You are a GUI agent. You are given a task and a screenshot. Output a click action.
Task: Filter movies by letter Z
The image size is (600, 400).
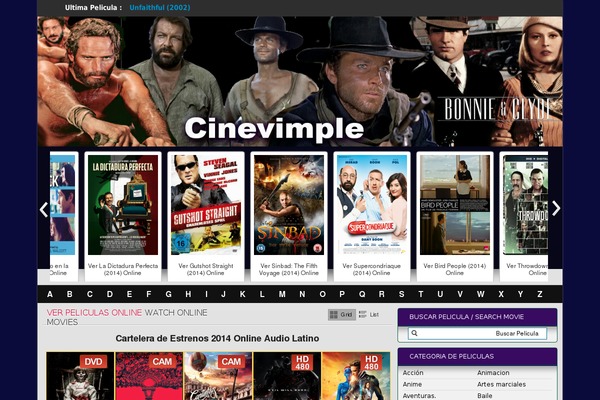click(540, 294)
